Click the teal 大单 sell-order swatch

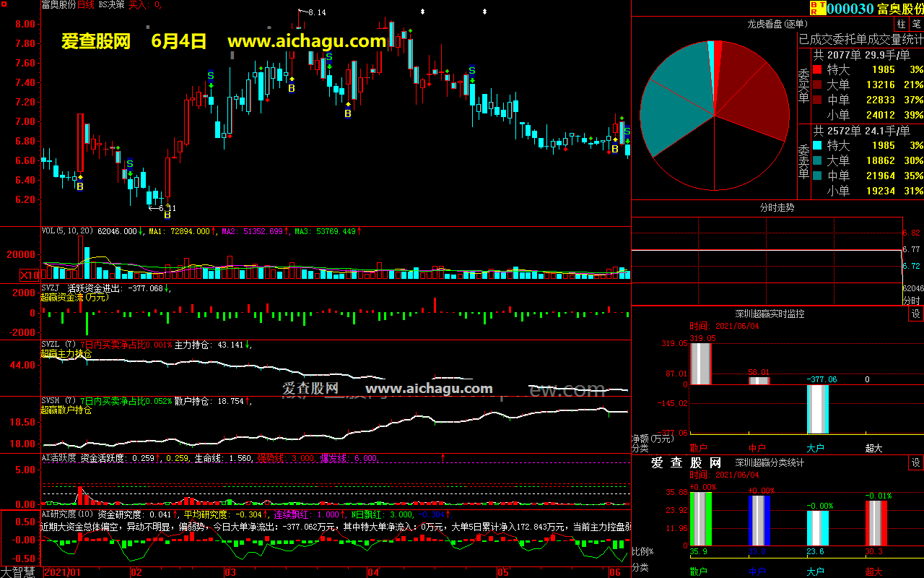[x=817, y=161]
